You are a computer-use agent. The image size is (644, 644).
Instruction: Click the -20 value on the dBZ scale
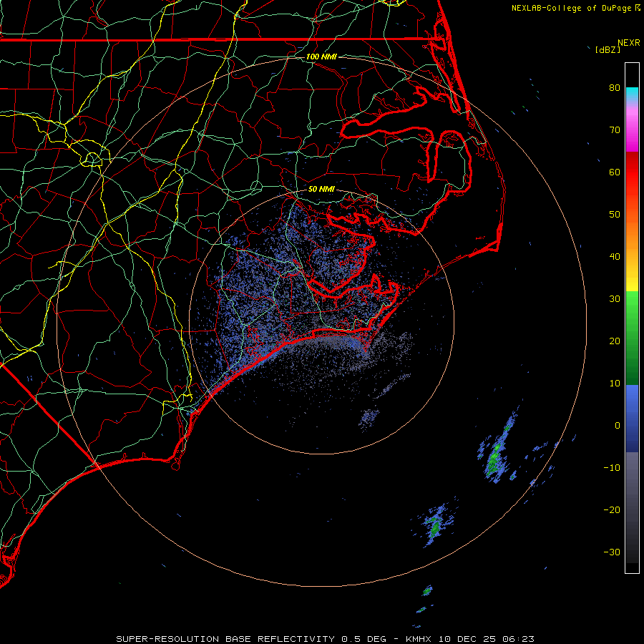point(612,510)
